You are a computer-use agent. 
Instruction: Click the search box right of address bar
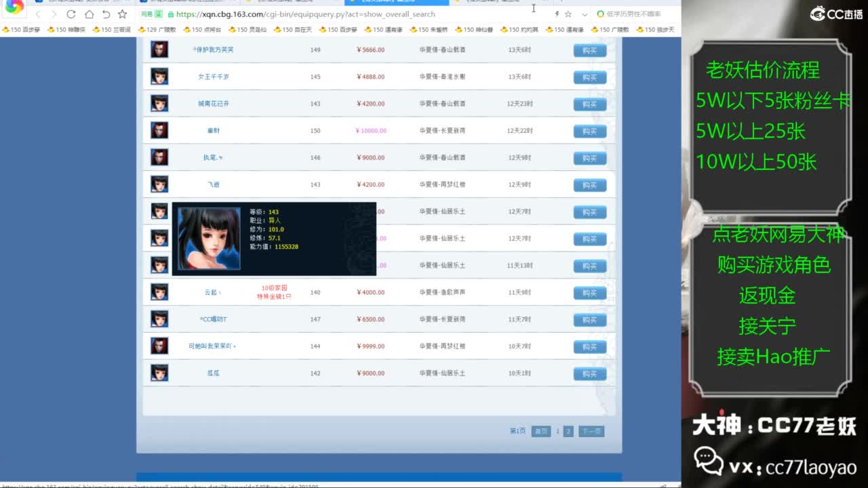pos(637,14)
